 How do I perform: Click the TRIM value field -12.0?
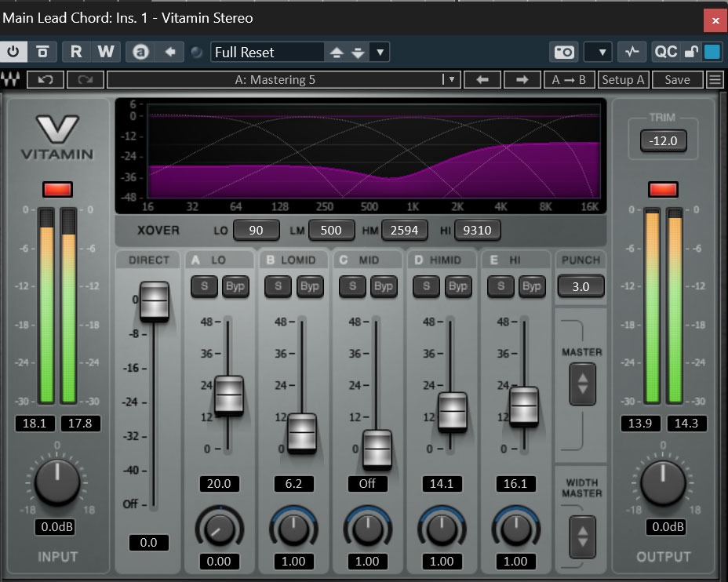(663, 140)
